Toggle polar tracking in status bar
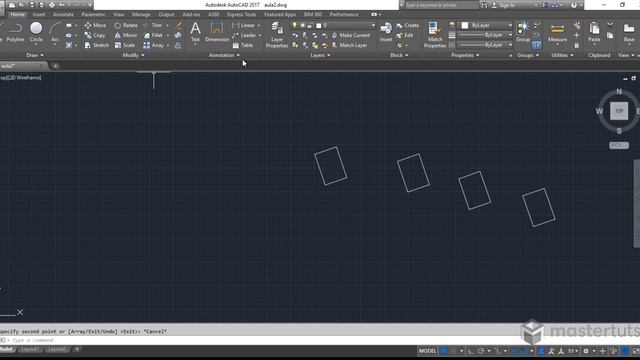 [x=481, y=351]
